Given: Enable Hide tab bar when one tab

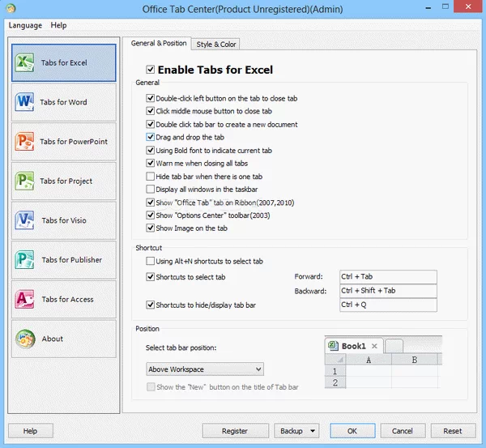Looking at the screenshot, I should [x=151, y=177].
